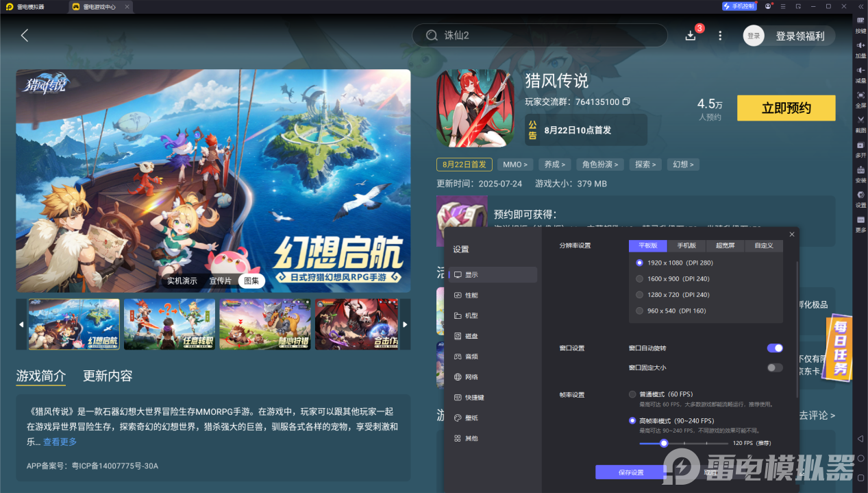Open the title bar hamburger menu
The width and height of the screenshot is (868, 493).
click(x=783, y=6)
